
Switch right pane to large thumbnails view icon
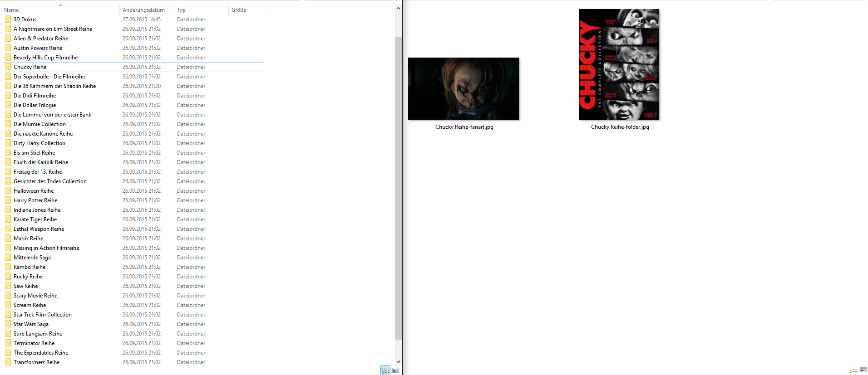[863, 370]
